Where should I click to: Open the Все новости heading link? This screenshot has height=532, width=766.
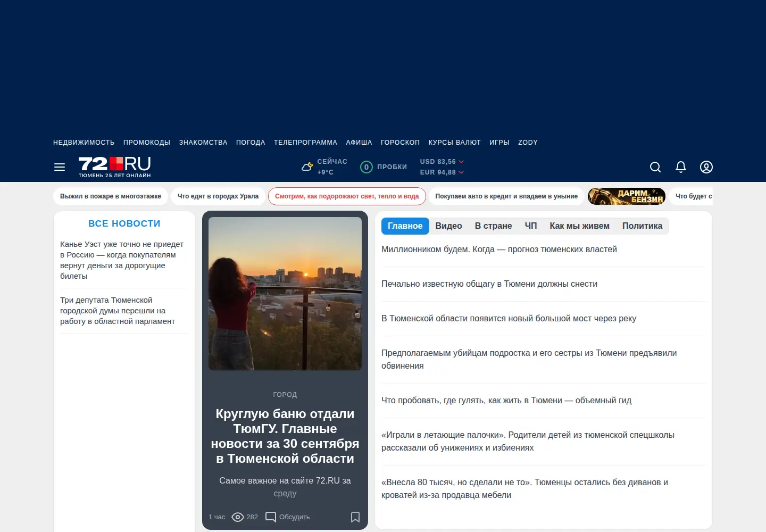tap(124, 224)
